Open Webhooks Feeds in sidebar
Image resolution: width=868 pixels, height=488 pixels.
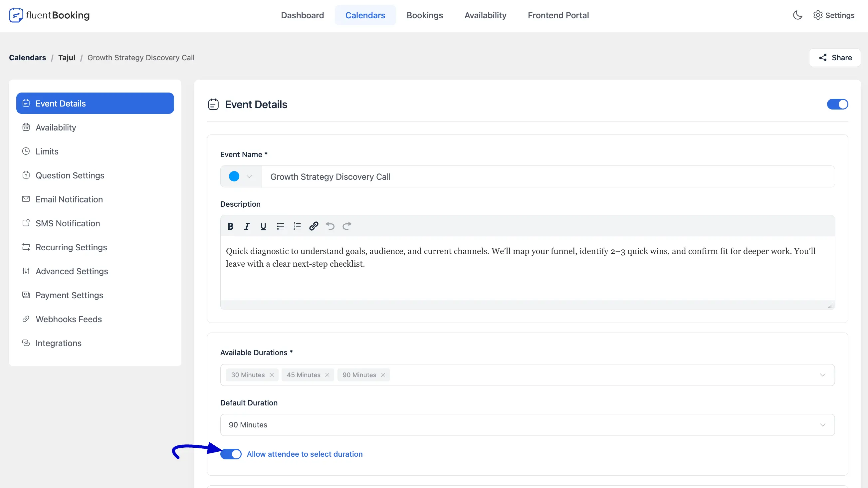pos(95,319)
